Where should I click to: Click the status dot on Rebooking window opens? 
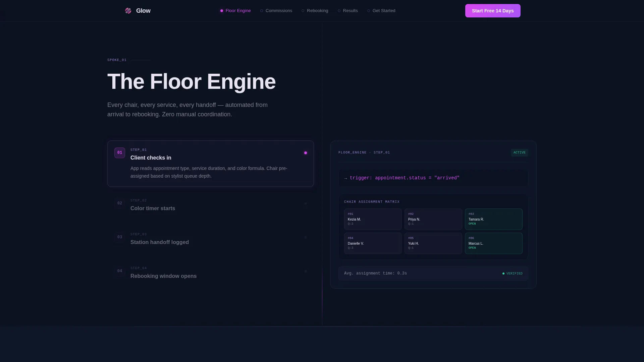pyautogui.click(x=306, y=271)
